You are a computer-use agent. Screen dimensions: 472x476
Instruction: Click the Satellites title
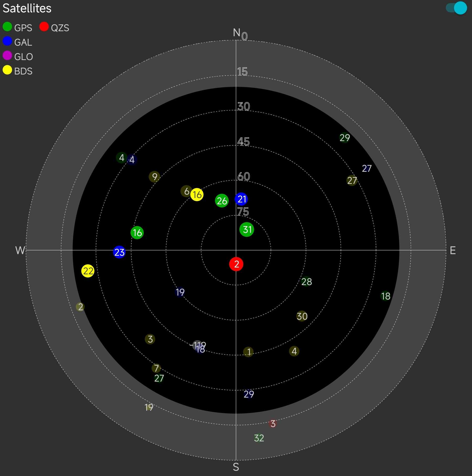(x=27, y=8)
